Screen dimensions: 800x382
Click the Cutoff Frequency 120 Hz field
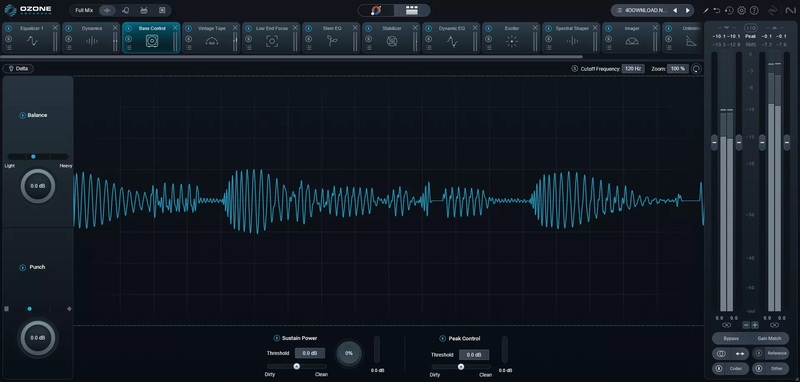633,69
